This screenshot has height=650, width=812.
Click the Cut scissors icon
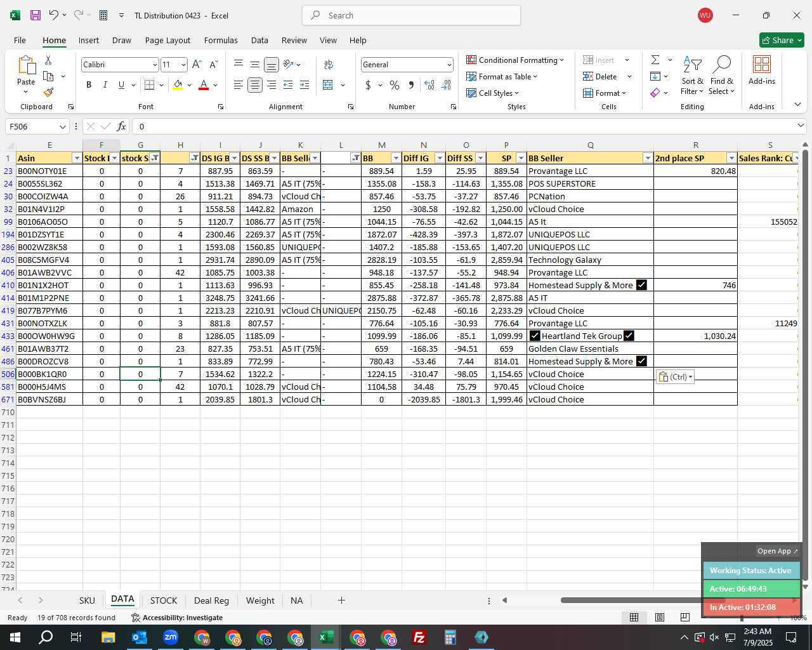(x=48, y=60)
